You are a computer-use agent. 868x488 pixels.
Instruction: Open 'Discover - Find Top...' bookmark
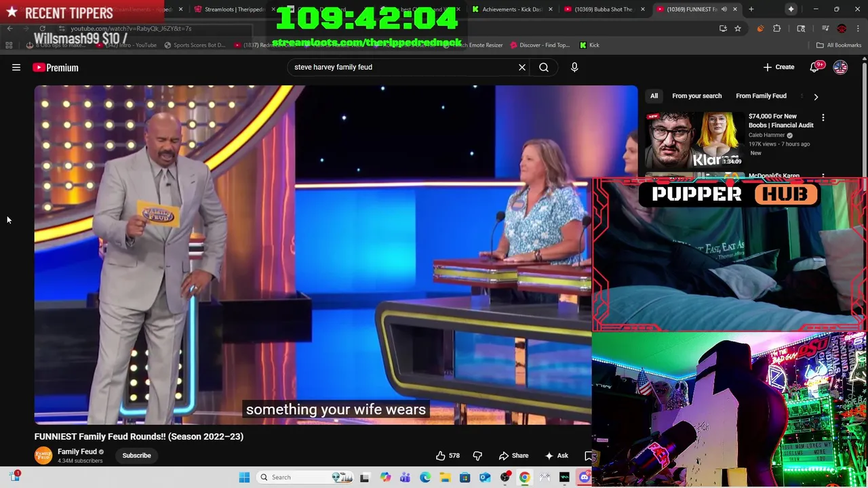(539, 45)
